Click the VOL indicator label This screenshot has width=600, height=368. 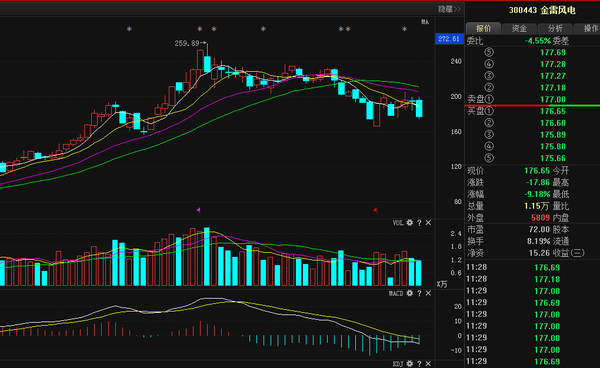tap(398, 223)
